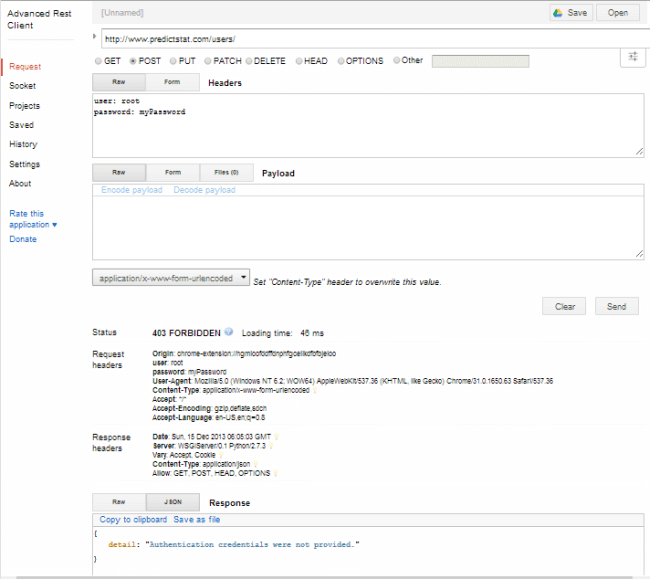Click the Save button
This screenshot has height=579, width=650.
(x=571, y=13)
